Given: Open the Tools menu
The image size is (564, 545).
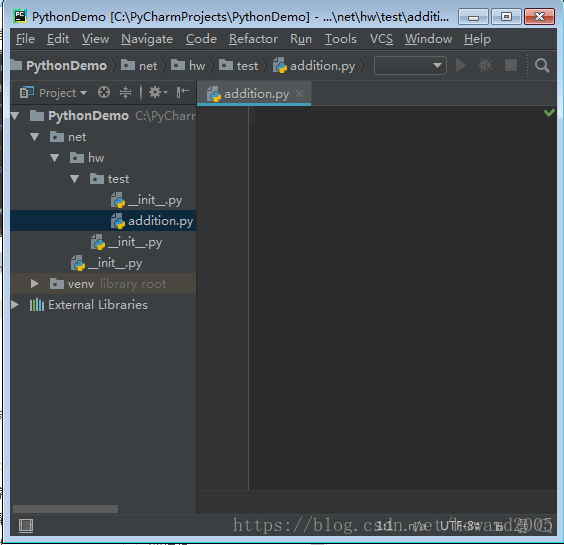Looking at the screenshot, I should click(x=341, y=39).
